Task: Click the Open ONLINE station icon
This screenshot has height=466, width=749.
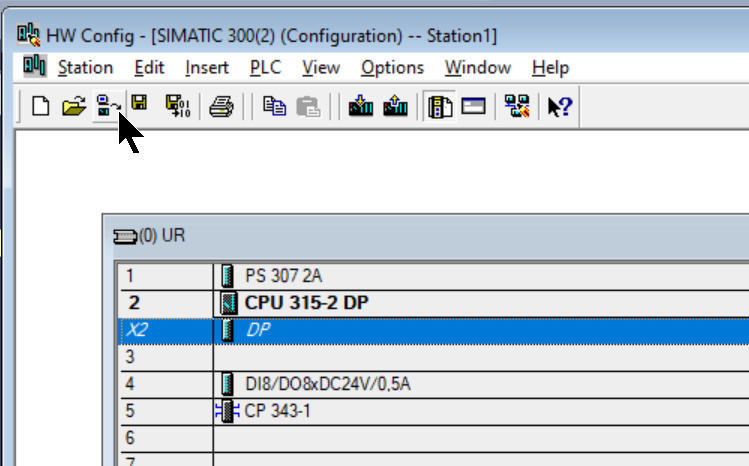Action: pyautogui.click(x=108, y=106)
